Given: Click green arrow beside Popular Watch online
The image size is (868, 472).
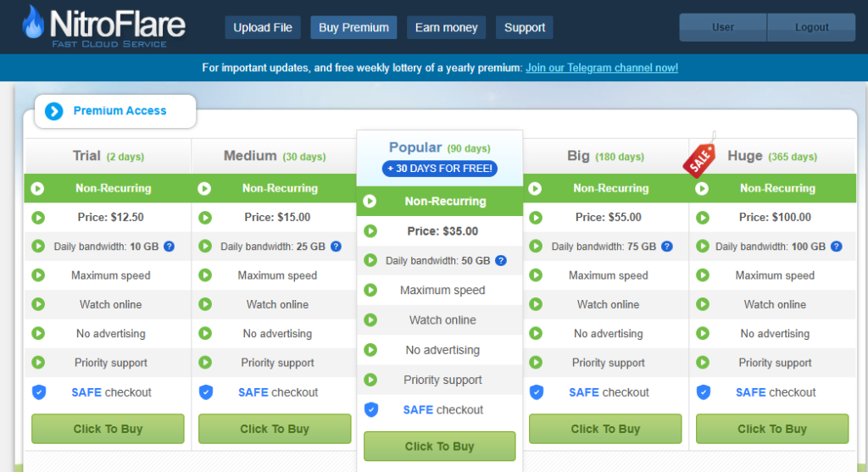Looking at the screenshot, I should [x=370, y=319].
